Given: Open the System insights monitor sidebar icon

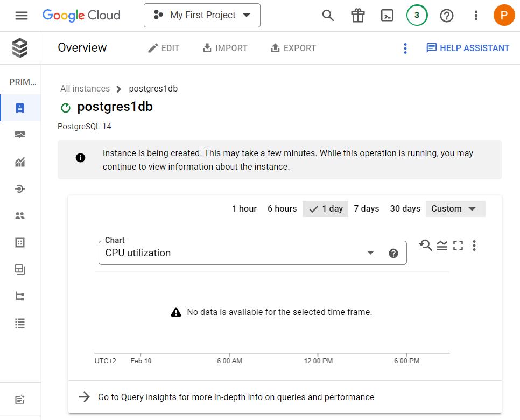Looking at the screenshot, I should 20,135.
